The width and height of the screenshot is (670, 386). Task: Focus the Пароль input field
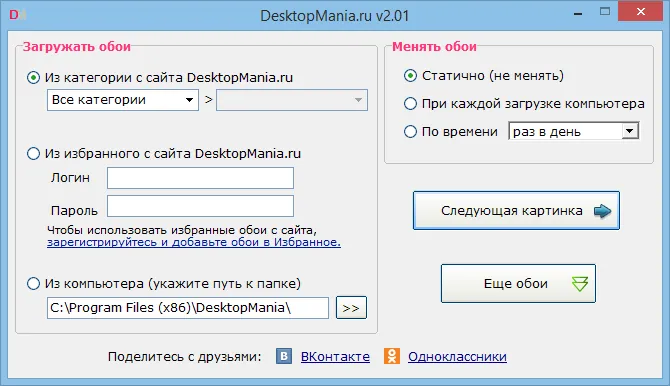(x=200, y=206)
